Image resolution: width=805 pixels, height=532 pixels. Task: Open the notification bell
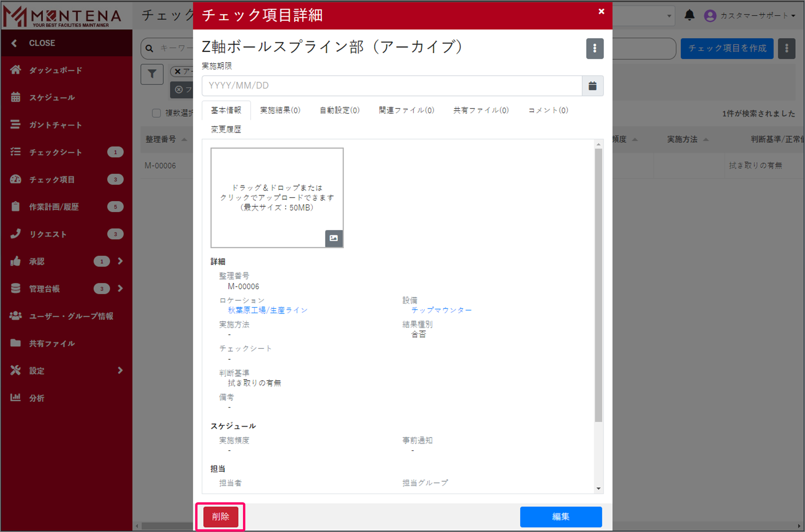pyautogui.click(x=689, y=15)
